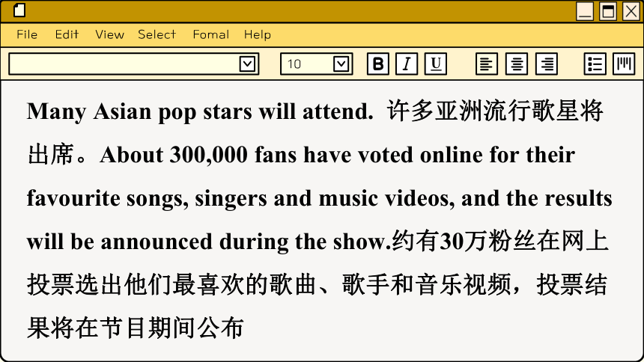The height and width of the screenshot is (362, 644).
Task: Click the Chinese text "约有30万粉丝在网上"
Action: click(499, 242)
